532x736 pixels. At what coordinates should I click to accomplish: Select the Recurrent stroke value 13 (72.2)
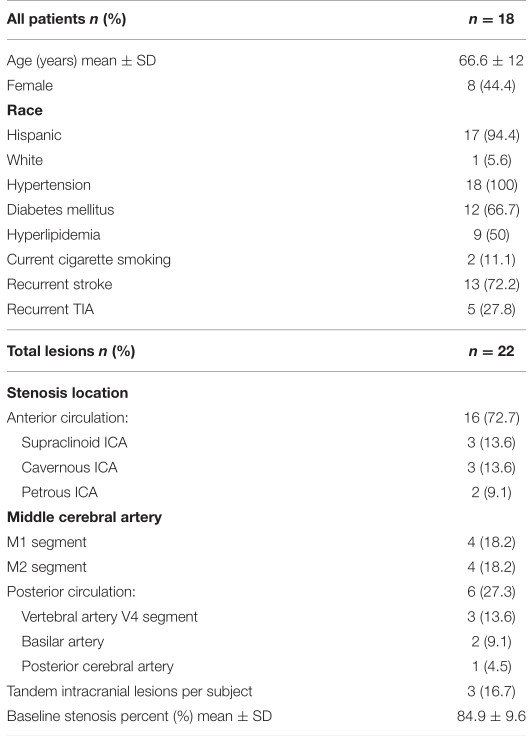point(492,284)
